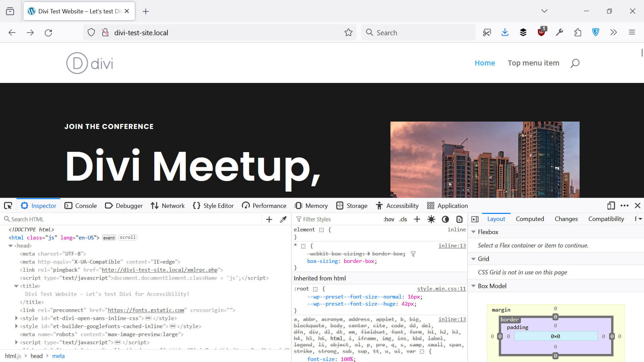Open the uBlock Origin extension
This screenshot has height=362, width=644.
(x=541, y=33)
